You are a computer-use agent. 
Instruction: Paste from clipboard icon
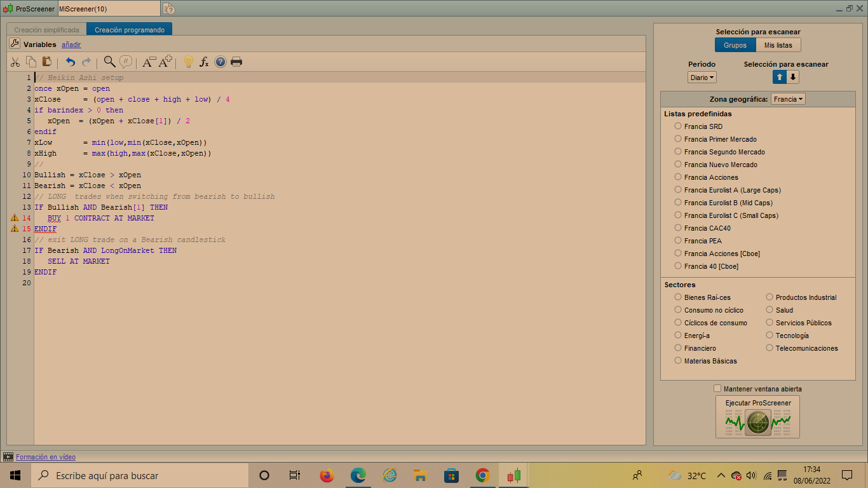click(x=47, y=62)
